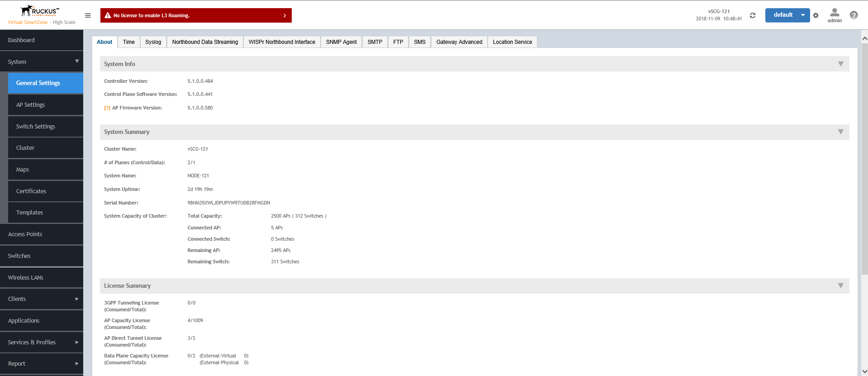Go to the SMS tab
The height and width of the screenshot is (376, 868).
(x=420, y=42)
